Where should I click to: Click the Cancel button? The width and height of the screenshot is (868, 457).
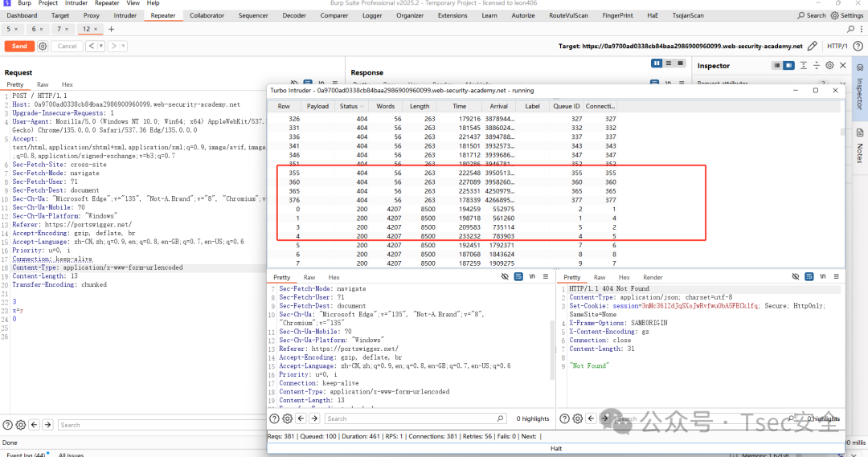pyautogui.click(x=67, y=47)
